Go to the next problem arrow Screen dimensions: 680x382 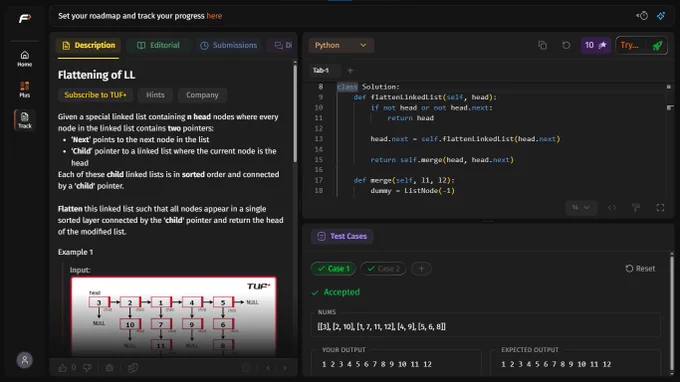[x=285, y=368]
